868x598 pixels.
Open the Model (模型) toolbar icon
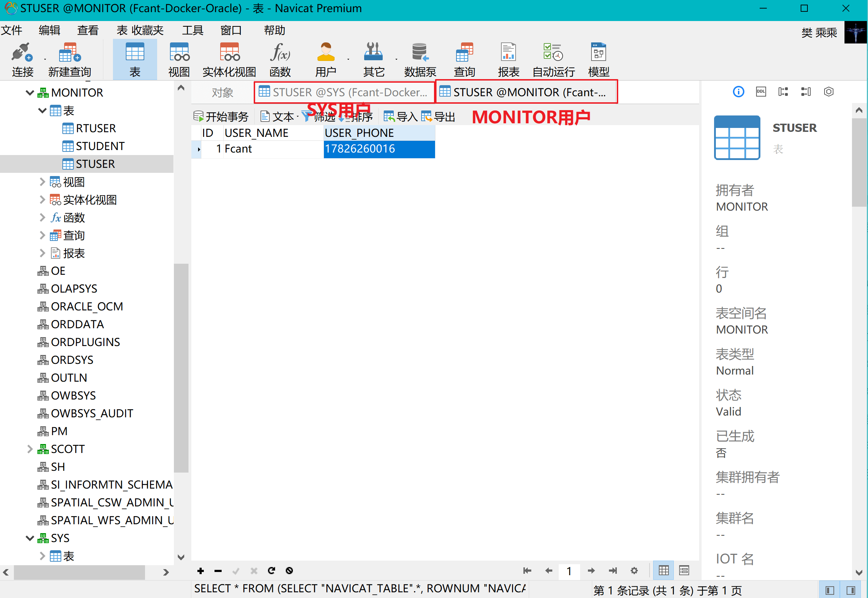pyautogui.click(x=598, y=60)
